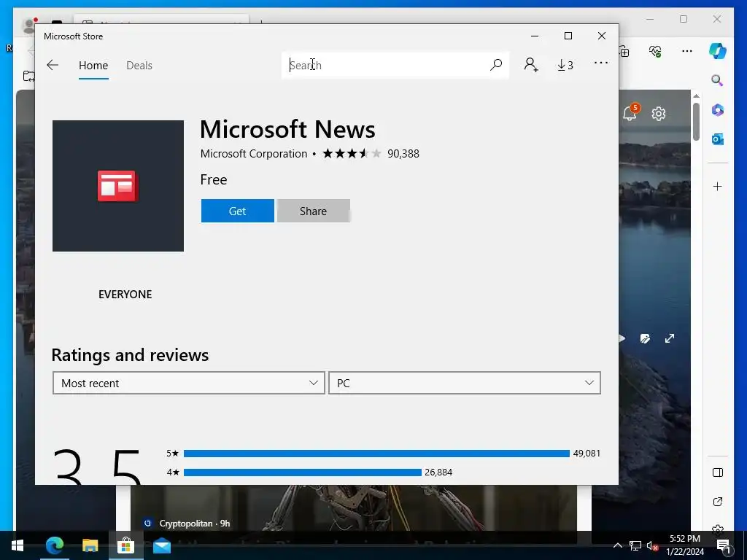Screen dimensions: 747x560
Task: Click the split screen icon in Edge sidebar
Action: 718,472
